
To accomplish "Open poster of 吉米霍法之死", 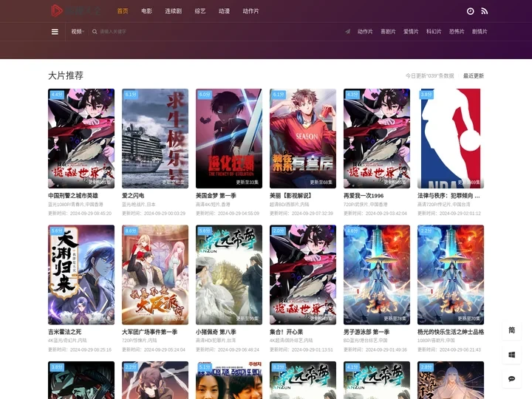I will [81, 275].
